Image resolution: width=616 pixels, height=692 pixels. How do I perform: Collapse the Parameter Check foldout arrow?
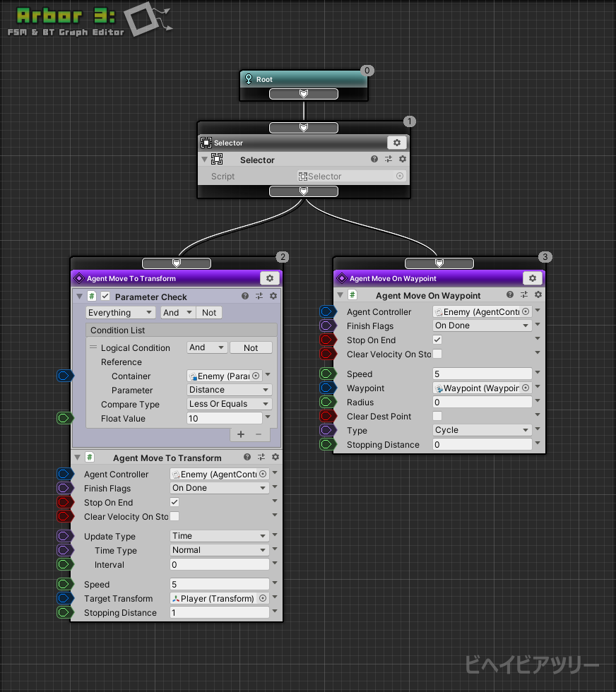pos(79,297)
